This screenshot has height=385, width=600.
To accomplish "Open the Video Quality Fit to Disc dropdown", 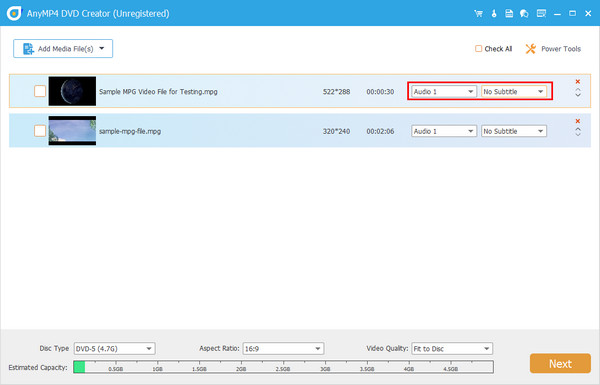I will 452,349.
